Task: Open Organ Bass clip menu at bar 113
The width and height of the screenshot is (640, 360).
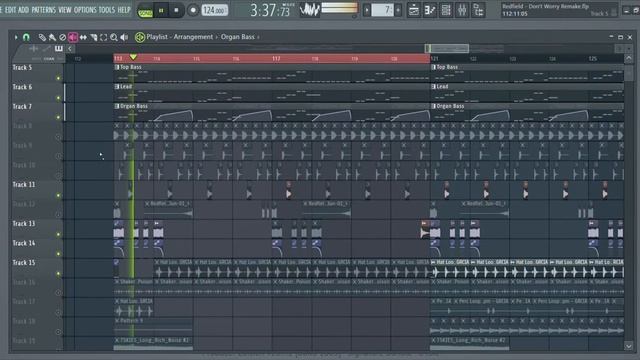Action: tap(117, 106)
